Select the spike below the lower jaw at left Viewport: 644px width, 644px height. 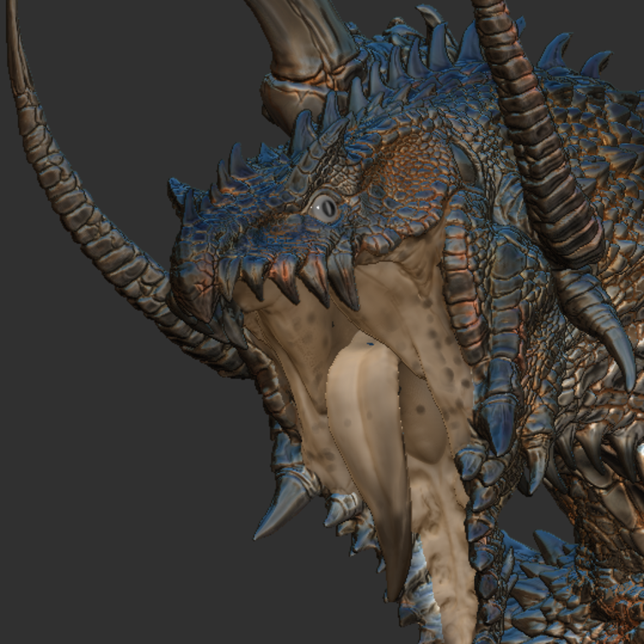coord(283,507)
